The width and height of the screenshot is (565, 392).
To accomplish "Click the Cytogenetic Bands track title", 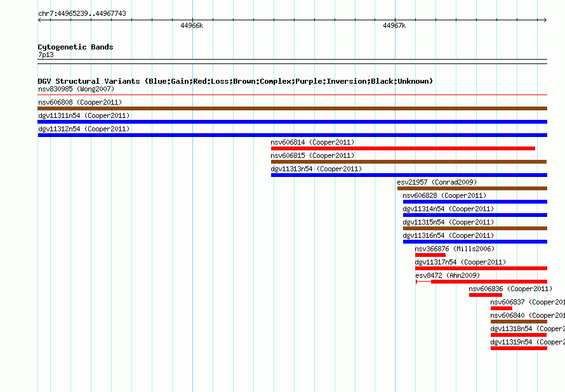I will coord(76,47).
